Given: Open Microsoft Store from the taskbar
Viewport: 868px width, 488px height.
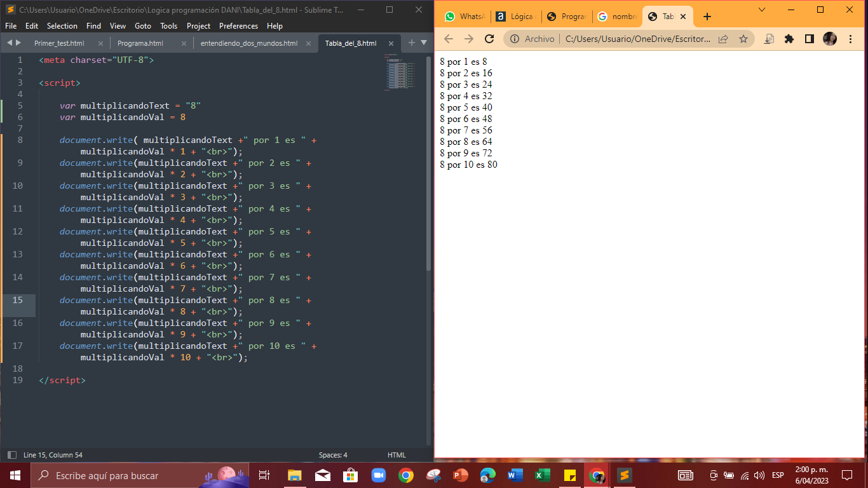Looking at the screenshot, I should coord(350,475).
